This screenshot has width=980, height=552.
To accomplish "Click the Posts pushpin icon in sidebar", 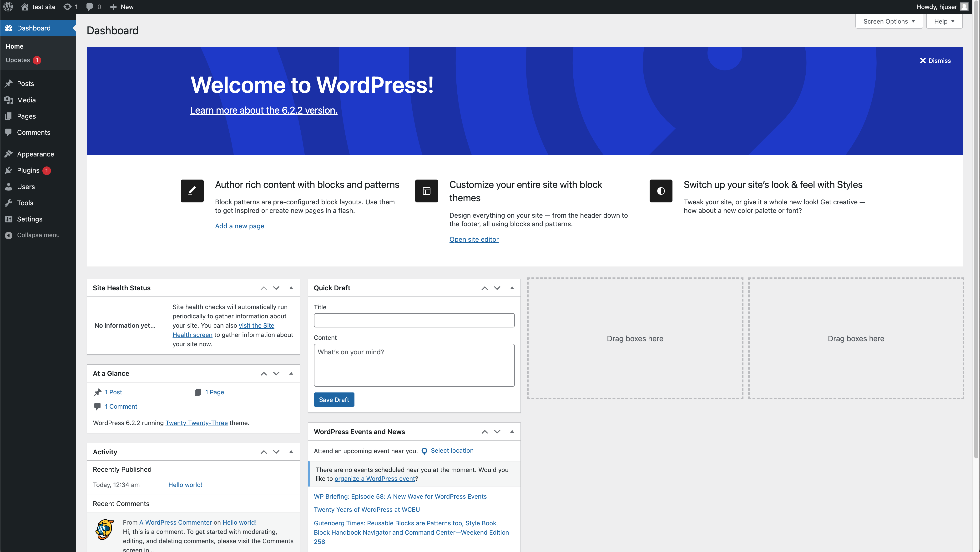I will pos(9,84).
